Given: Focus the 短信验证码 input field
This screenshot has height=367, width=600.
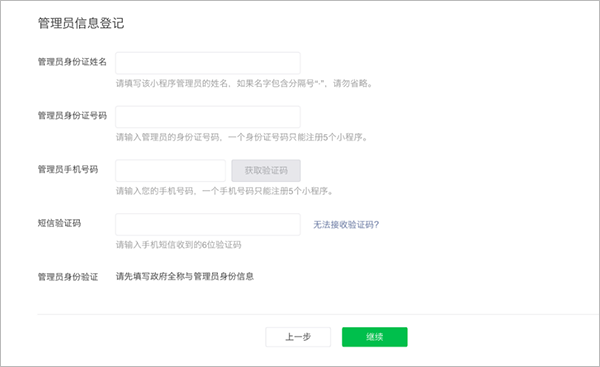Looking at the screenshot, I should [x=208, y=224].
